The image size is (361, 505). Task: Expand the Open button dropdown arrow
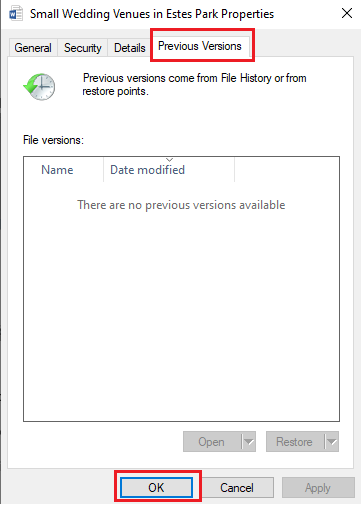[x=248, y=442]
